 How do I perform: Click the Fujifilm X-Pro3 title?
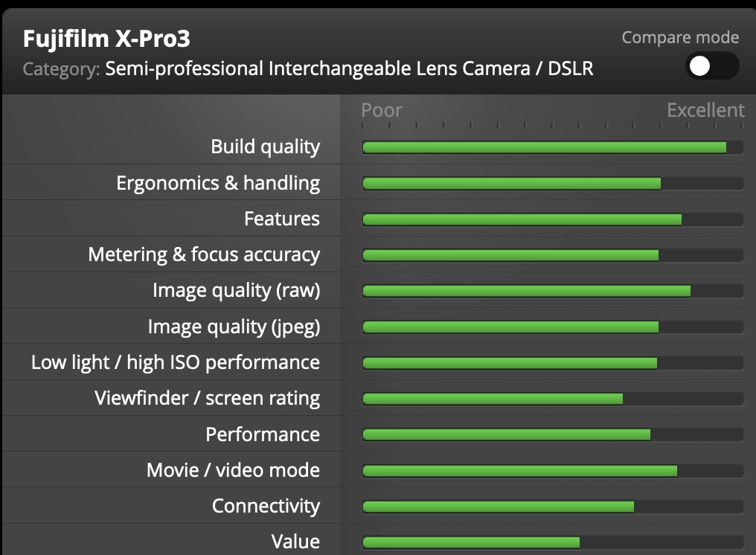(106, 39)
